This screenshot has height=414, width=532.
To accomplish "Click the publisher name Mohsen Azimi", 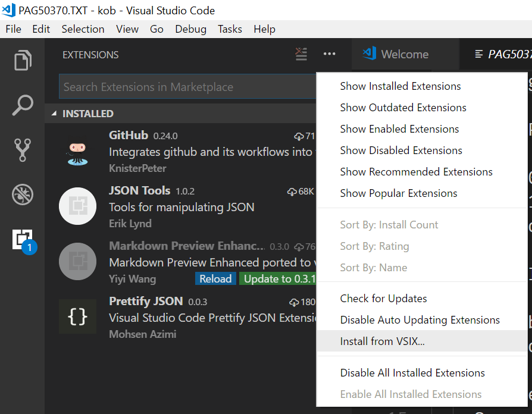I will point(142,334).
